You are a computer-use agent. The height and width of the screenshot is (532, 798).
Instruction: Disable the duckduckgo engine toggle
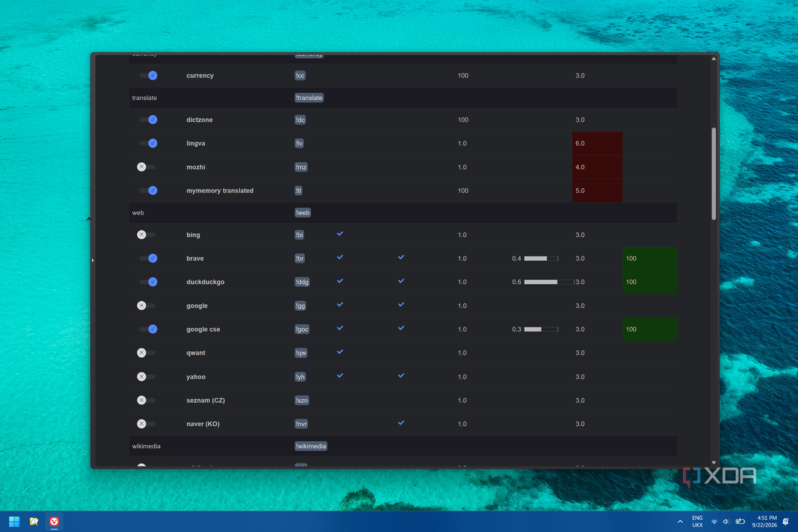coord(147,282)
